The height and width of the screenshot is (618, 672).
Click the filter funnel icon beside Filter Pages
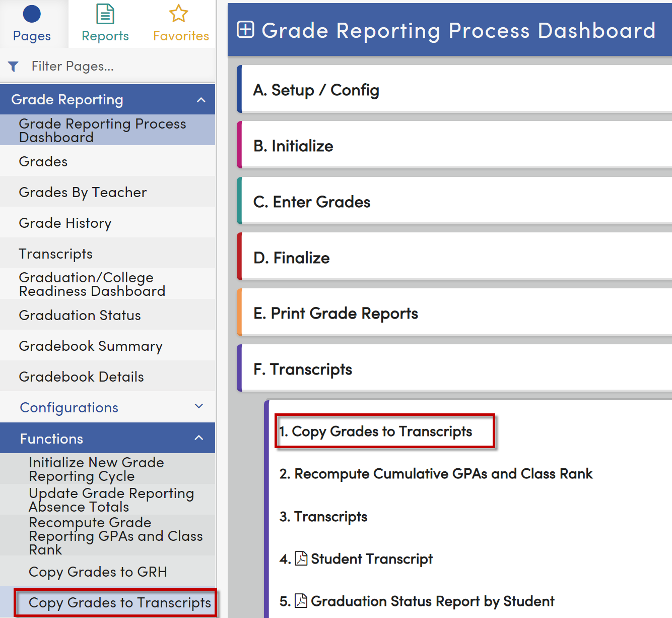tap(13, 66)
